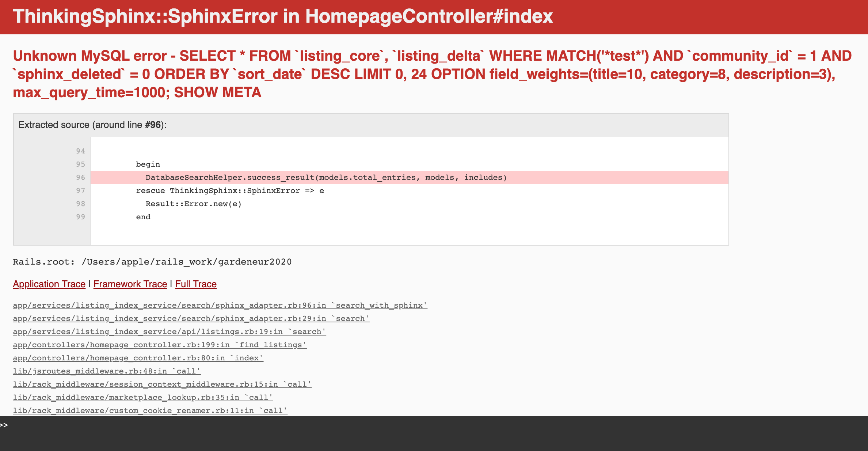Switch to the Framework Trace view

point(130,284)
